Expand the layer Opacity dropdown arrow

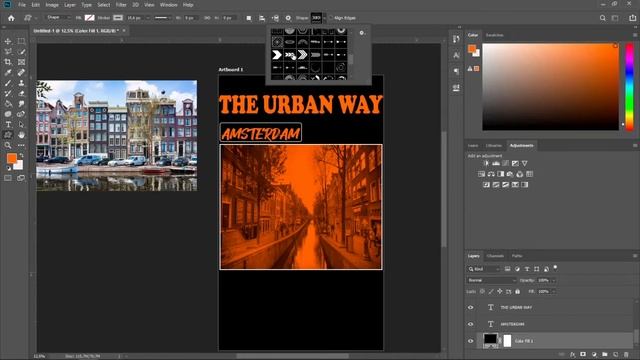click(554, 280)
